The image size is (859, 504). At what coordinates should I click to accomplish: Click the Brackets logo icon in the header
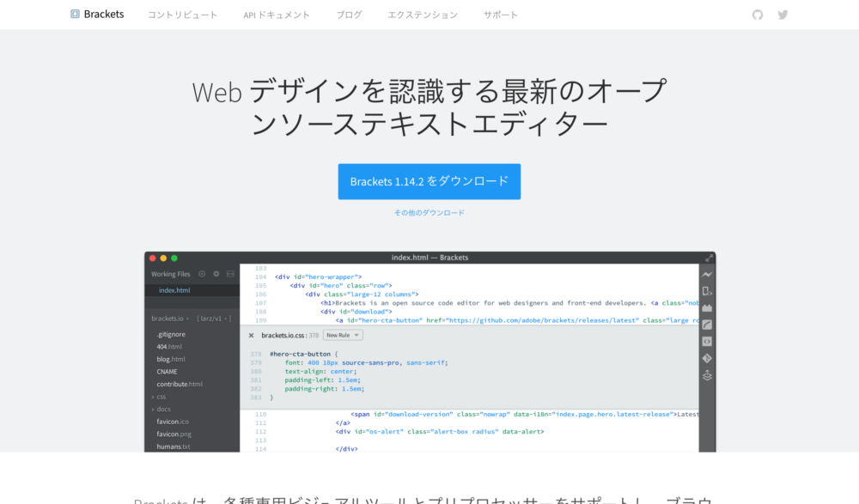point(75,15)
